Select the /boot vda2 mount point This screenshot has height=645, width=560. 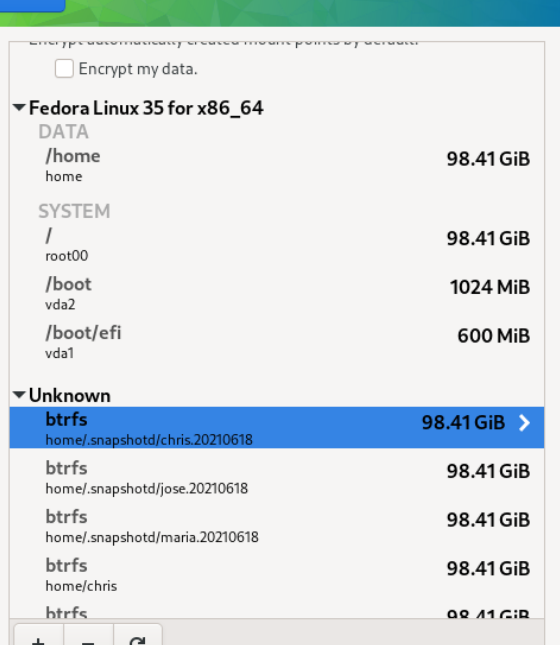277,294
